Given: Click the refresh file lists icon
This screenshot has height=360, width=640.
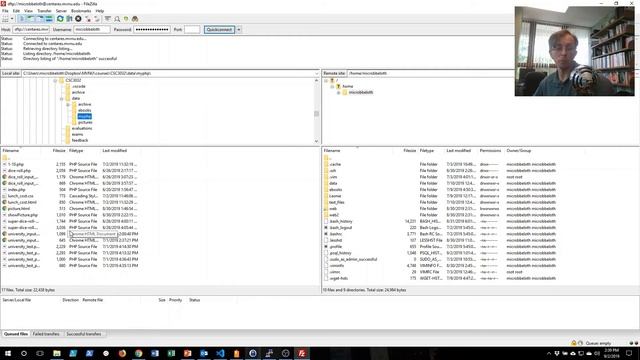Looking at the screenshot, I should tap(60, 19).
